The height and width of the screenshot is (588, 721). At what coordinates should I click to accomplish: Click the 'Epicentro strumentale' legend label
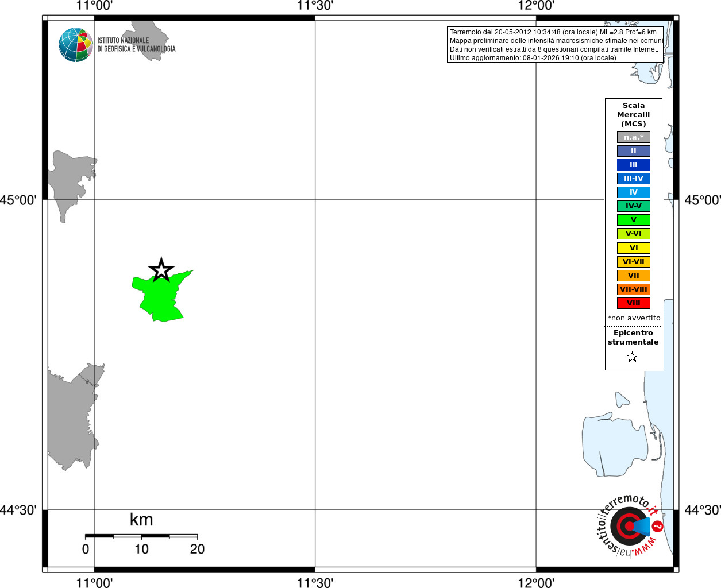[x=633, y=338]
